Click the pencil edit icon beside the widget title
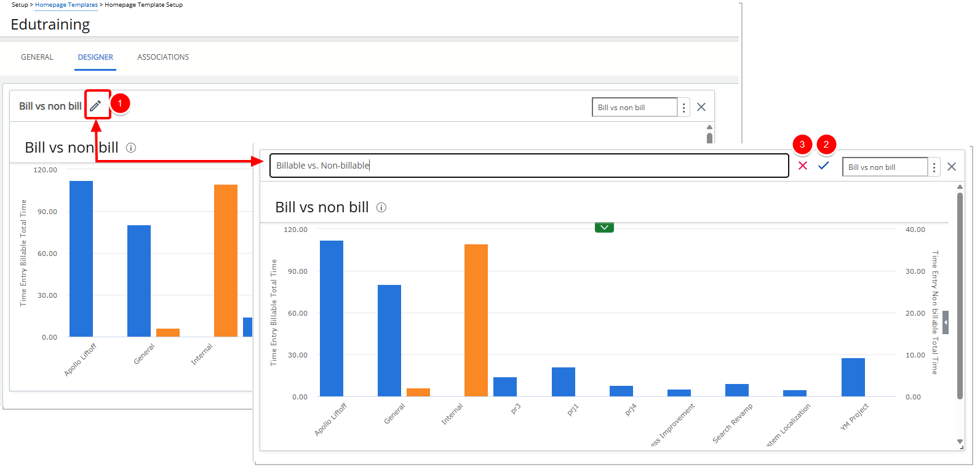 coord(95,106)
